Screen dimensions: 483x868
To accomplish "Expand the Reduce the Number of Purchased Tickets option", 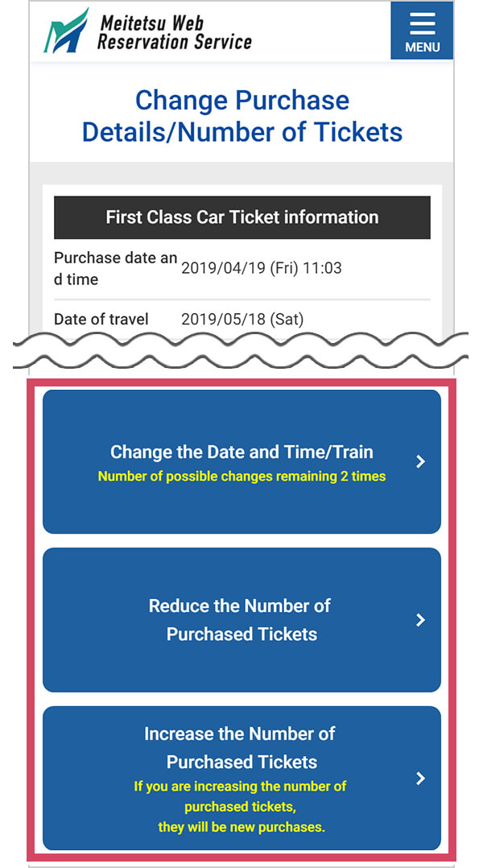I will pyautogui.click(x=242, y=620).
